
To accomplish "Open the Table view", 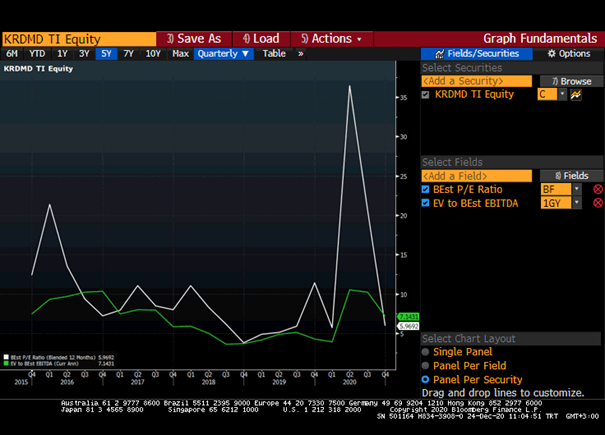I will (x=274, y=54).
